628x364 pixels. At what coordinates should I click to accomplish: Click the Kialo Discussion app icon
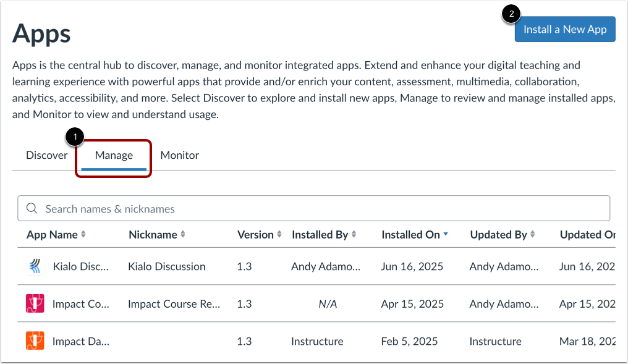35,266
